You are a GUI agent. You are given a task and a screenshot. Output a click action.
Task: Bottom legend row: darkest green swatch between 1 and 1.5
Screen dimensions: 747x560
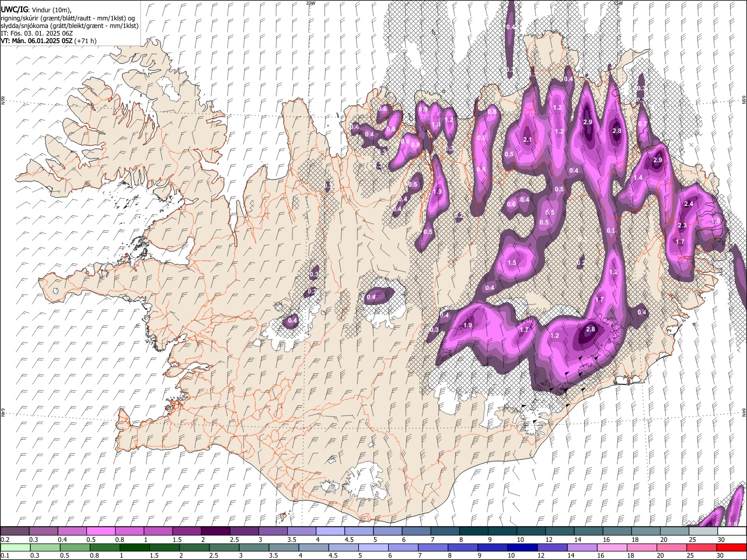point(134,547)
